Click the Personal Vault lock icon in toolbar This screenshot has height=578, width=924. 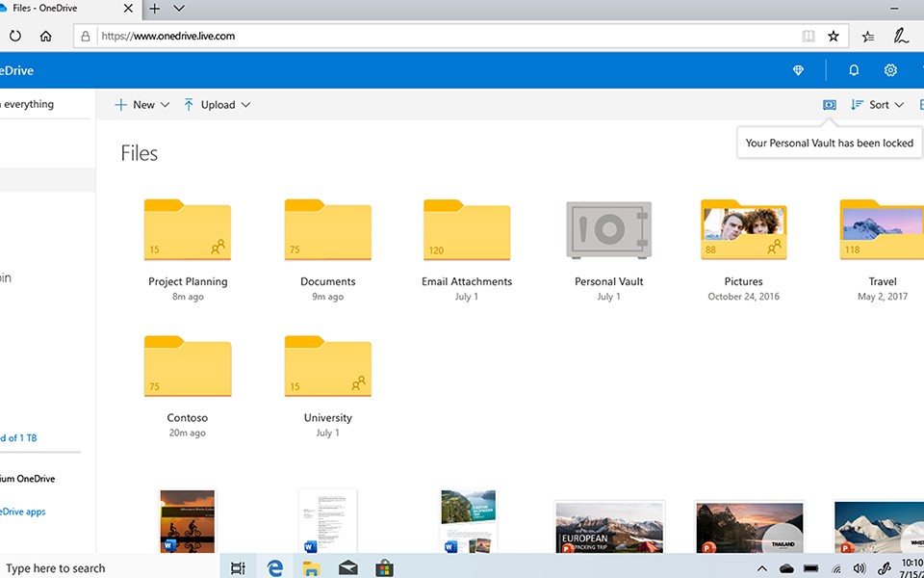click(x=829, y=104)
